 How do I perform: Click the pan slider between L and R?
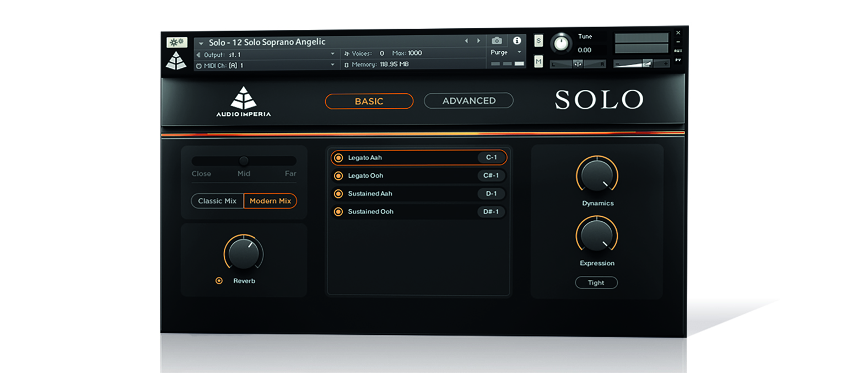click(578, 64)
